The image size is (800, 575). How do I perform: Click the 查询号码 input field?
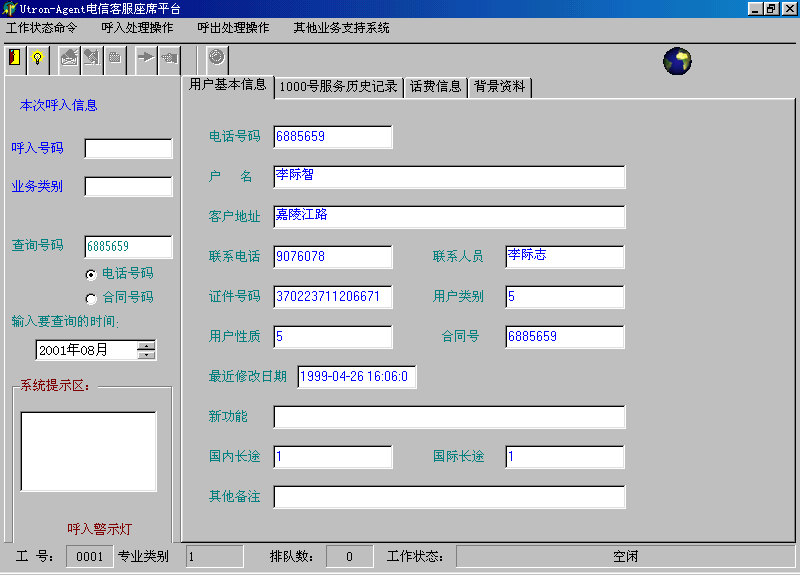(x=128, y=247)
